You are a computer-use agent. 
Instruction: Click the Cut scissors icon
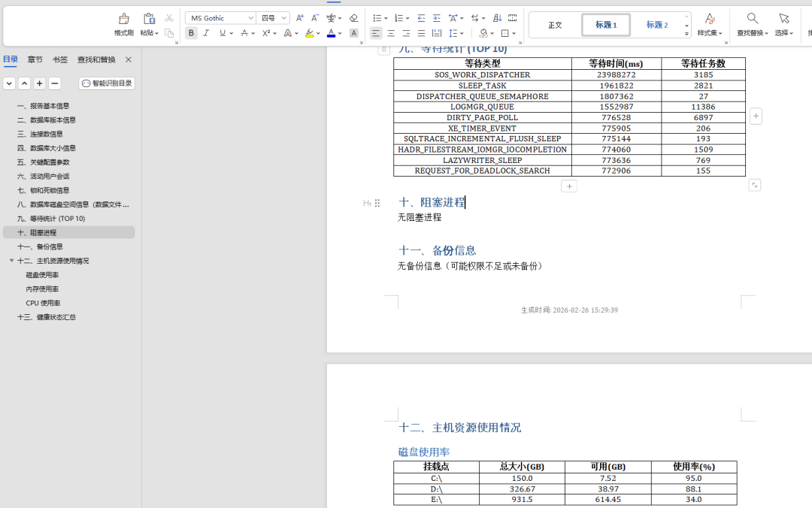click(169, 18)
